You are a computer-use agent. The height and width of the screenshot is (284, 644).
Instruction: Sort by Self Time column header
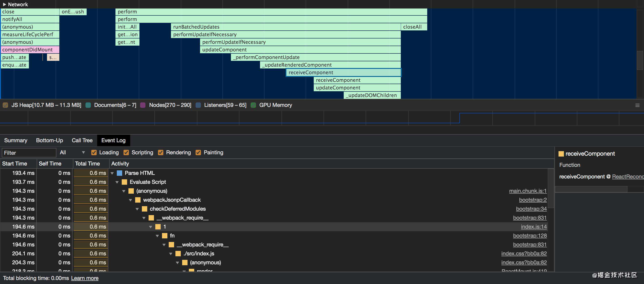(55, 164)
